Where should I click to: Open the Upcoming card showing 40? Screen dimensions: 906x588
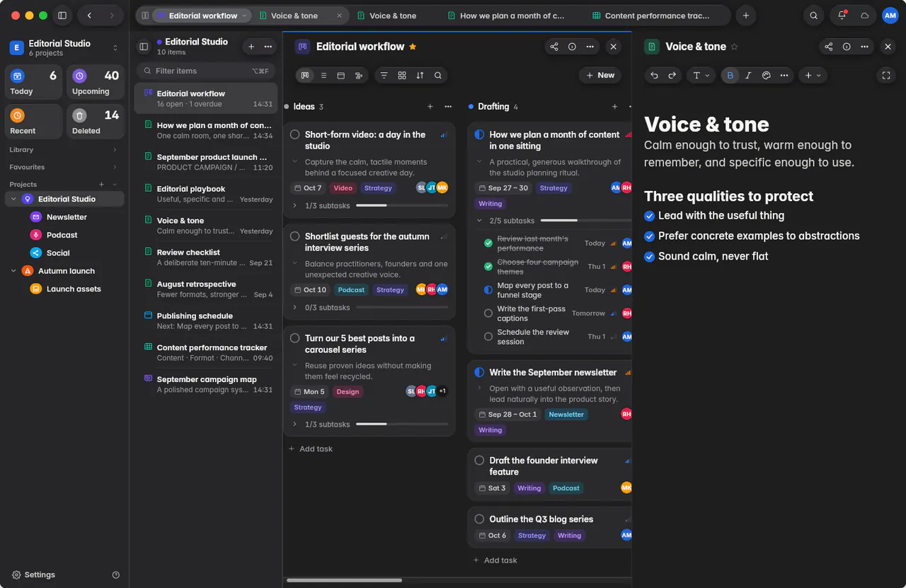[95, 82]
